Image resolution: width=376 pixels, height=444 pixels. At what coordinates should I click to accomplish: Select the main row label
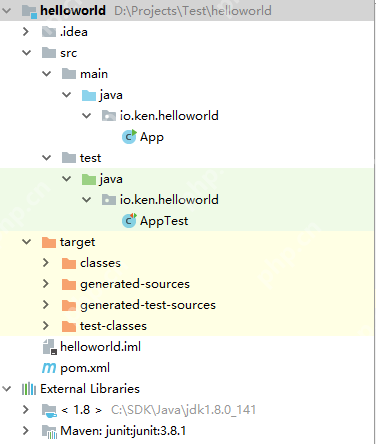pyautogui.click(x=94, y=74)
